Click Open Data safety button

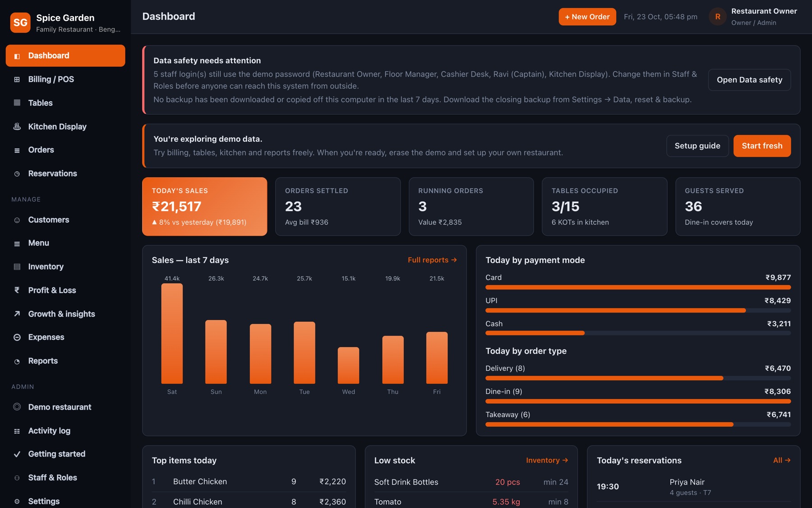point(749,80)
